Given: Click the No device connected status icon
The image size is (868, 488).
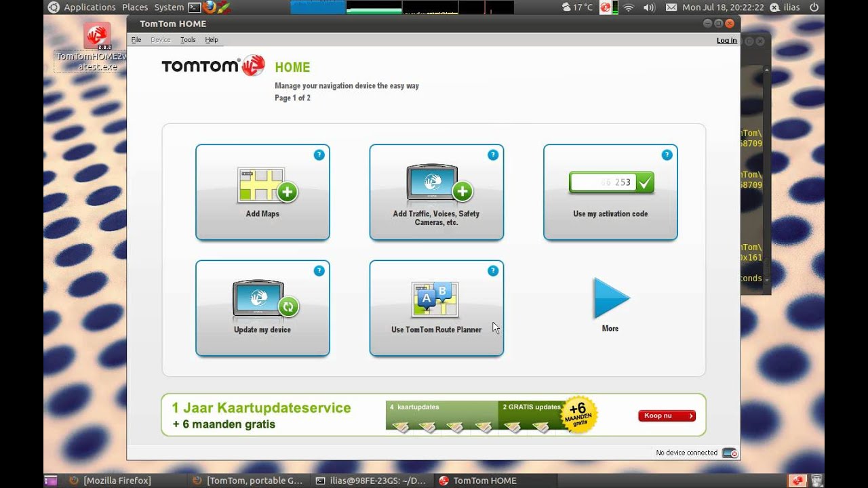Looking at the screenshot, I should (730, 453).
